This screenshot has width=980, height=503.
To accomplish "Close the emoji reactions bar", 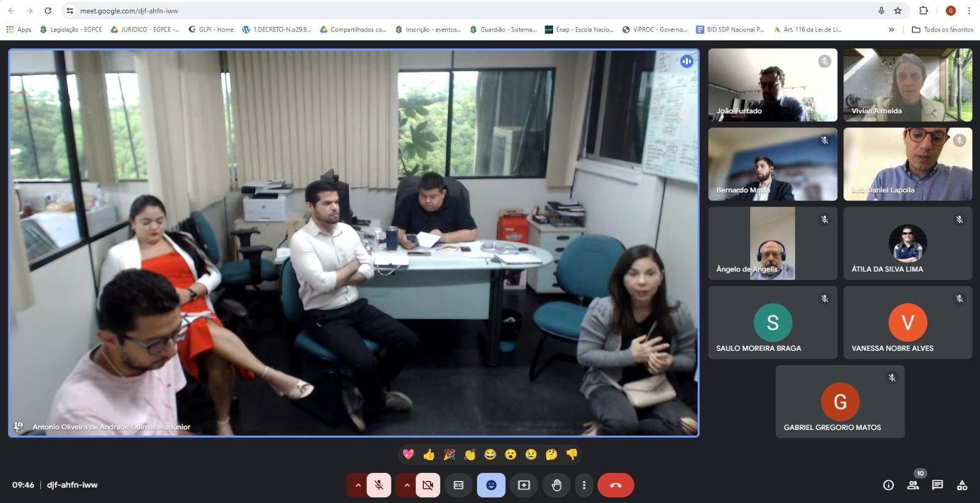I will (491, 485).
